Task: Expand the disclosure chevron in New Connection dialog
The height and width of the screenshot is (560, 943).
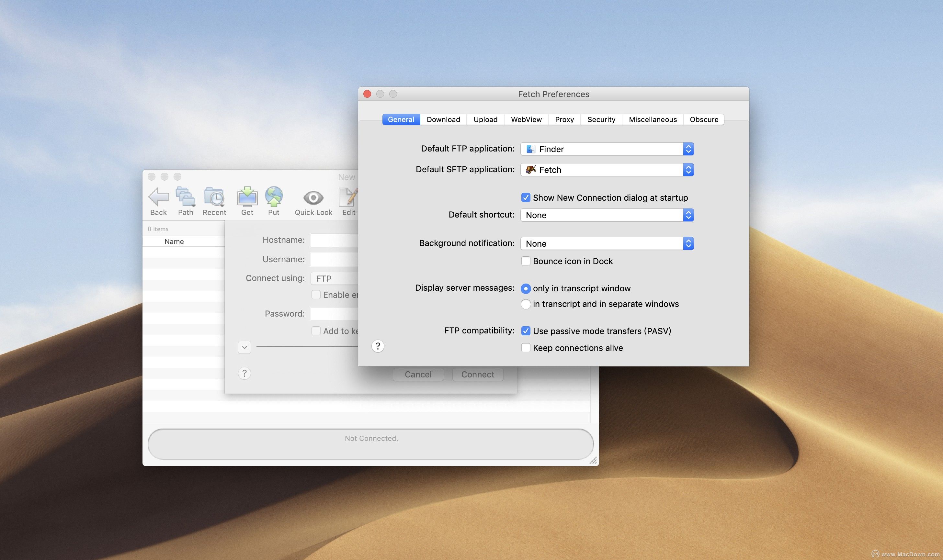Action: pos(244,347)
